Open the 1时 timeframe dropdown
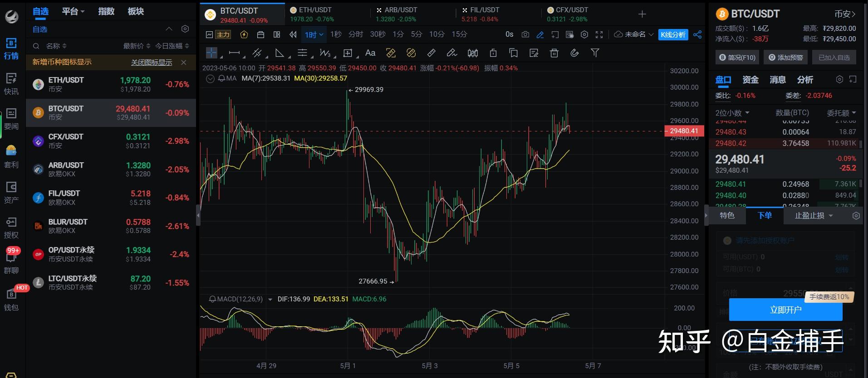 point(314,34)
